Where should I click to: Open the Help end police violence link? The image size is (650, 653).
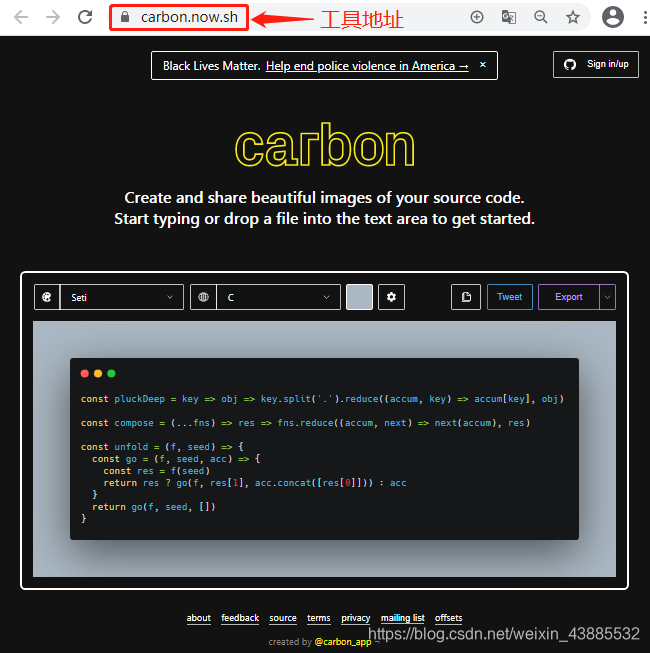(367, 66)
